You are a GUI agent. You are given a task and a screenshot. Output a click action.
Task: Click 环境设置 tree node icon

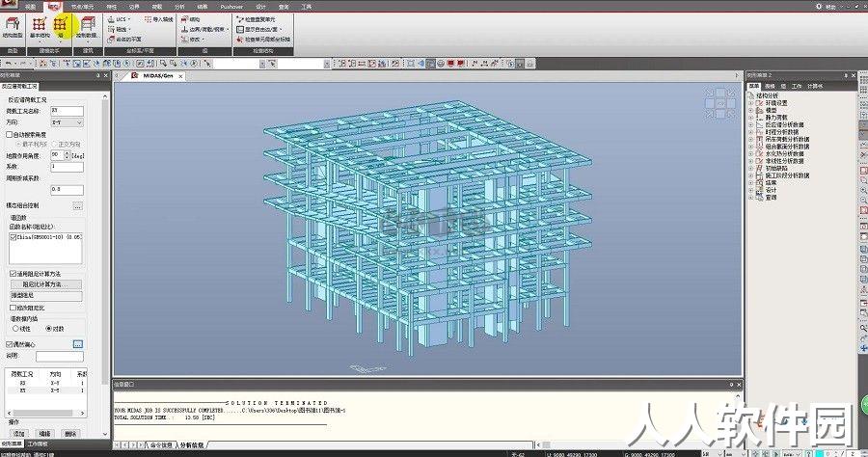click(760, 103)
